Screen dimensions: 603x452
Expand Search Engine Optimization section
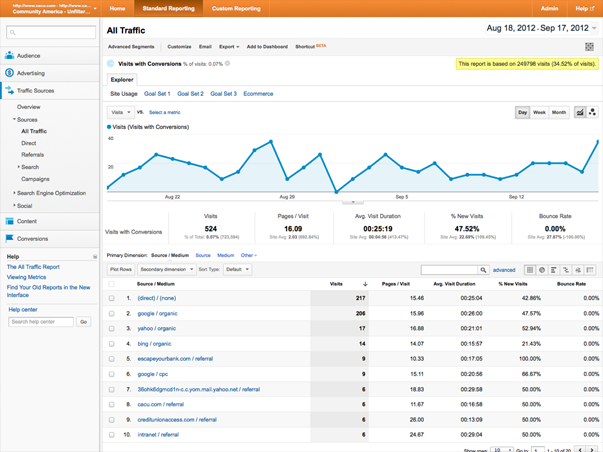(14, 192)
